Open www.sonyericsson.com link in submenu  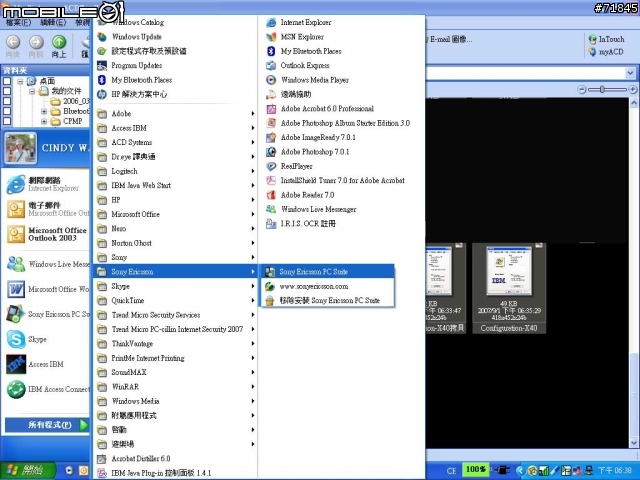tap(327, 286)
